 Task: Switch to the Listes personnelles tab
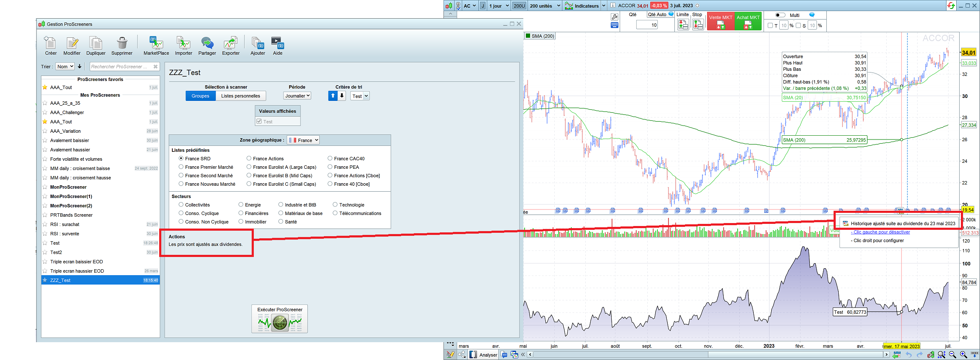pyautogui.click(x=241, y=96)
